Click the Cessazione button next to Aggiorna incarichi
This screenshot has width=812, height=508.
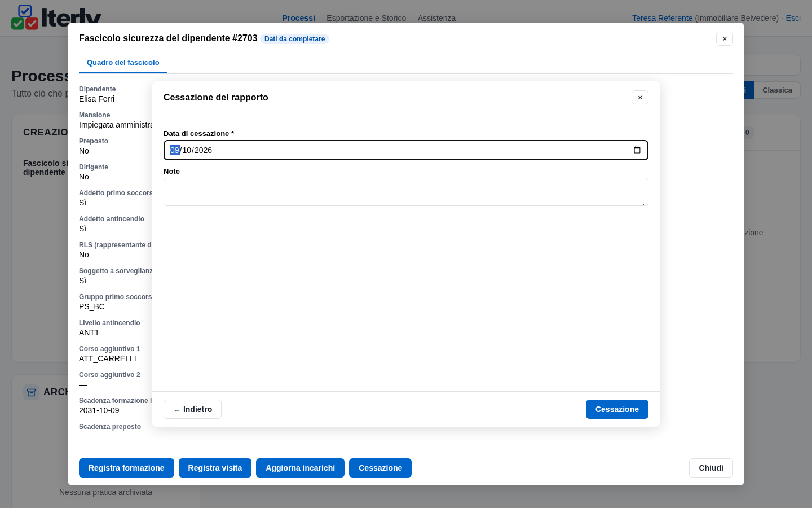(x=380, y=468)
